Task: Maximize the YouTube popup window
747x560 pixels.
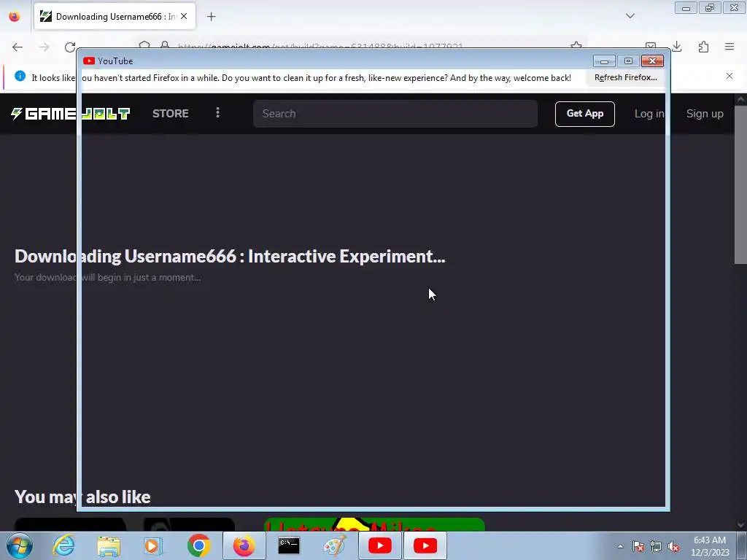Action: pos(628,61)
